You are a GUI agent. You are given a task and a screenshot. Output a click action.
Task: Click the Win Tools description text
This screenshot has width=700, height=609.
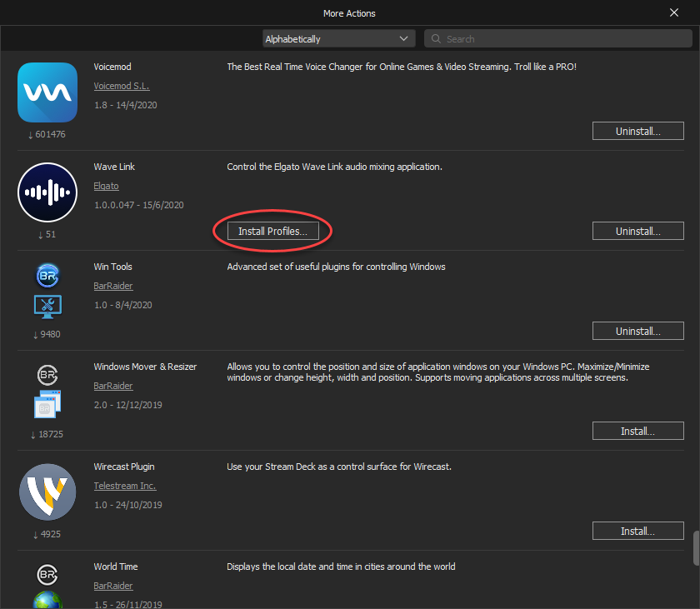pyautogui.click(x=336, y=267)
